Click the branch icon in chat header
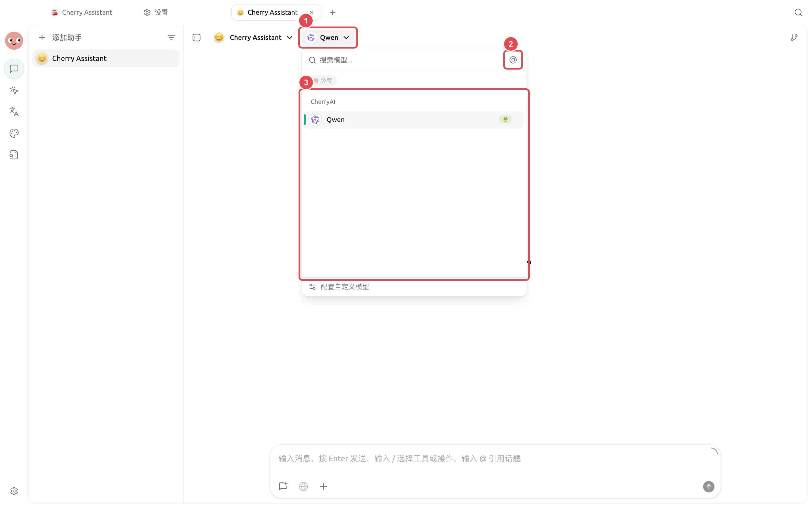The image size is (812, 508). (794, 37)
